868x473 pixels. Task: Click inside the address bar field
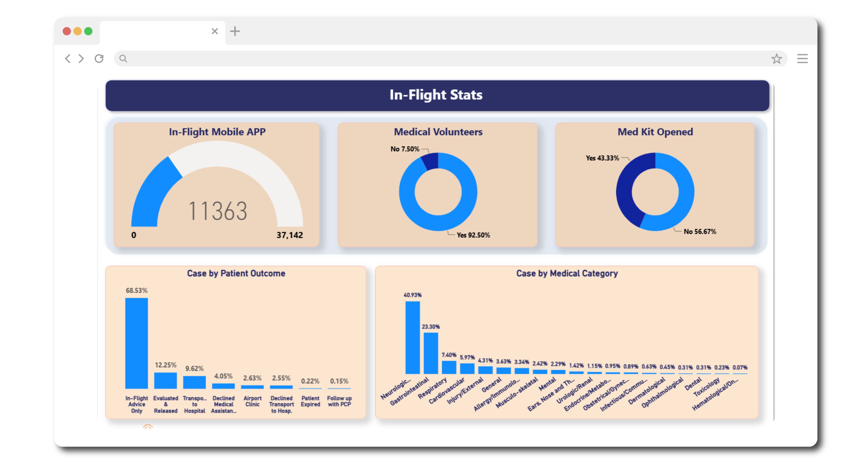(x=450, y=59)
